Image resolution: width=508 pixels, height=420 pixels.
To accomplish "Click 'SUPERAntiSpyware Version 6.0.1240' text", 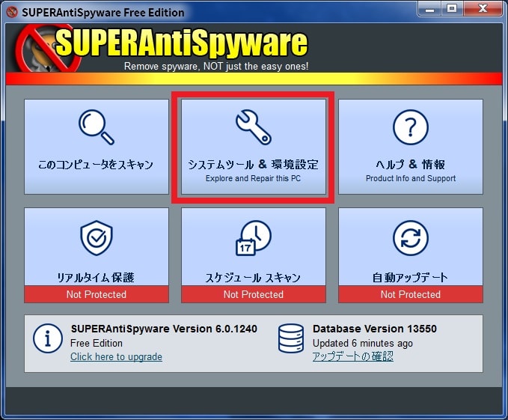I will tap(164, 329).
